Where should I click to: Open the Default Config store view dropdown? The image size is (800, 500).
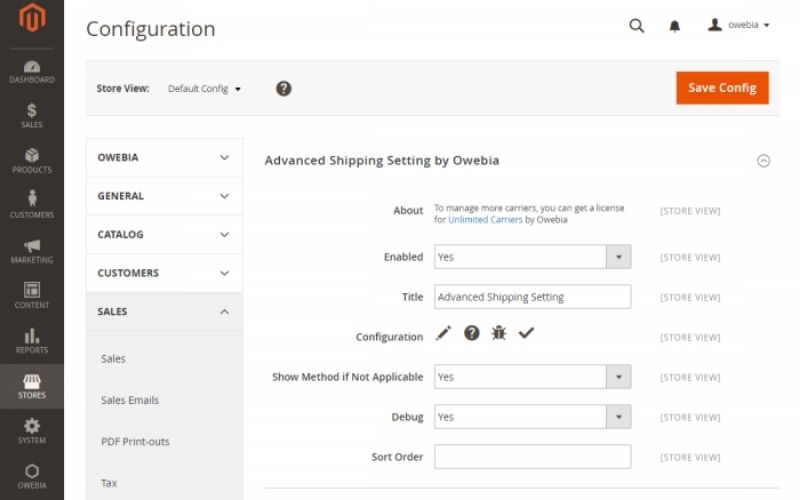point(204,89)
